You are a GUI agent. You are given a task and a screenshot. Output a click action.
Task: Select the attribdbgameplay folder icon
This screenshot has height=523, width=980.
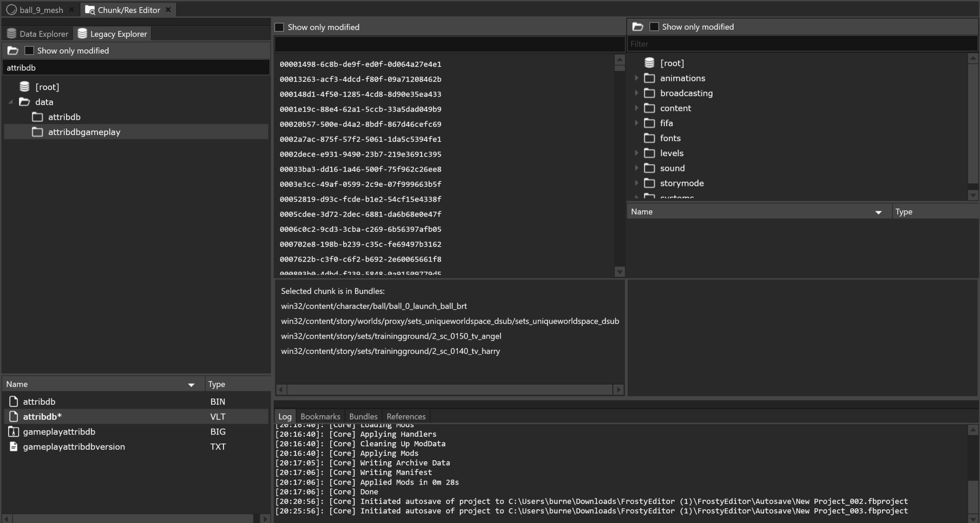pos(37,132)
